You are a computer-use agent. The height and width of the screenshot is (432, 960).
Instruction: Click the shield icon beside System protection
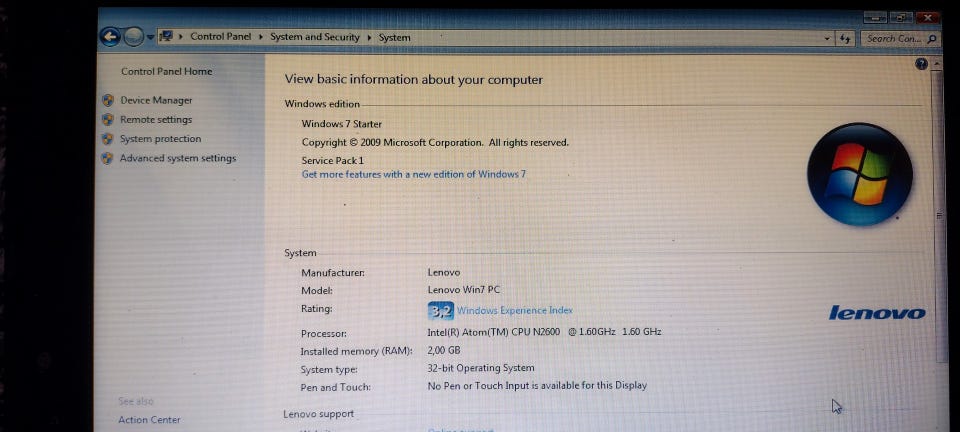(x=108, y=139)
